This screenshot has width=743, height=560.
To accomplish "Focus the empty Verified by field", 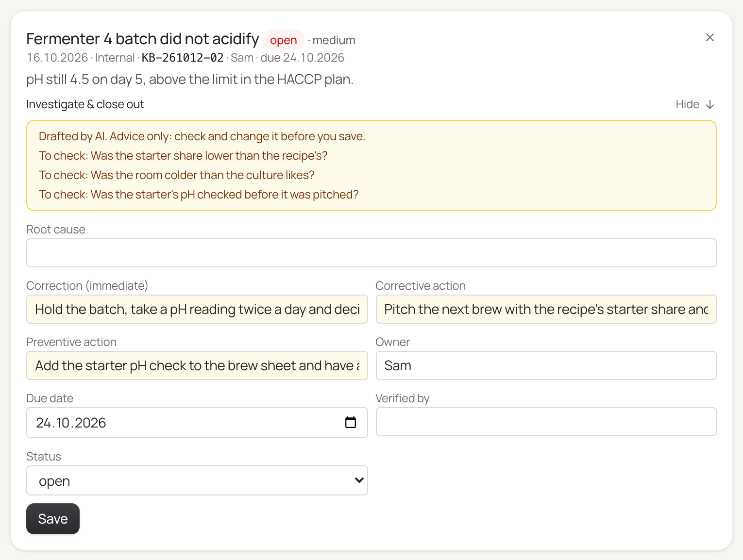I will (x=546, y=422).
